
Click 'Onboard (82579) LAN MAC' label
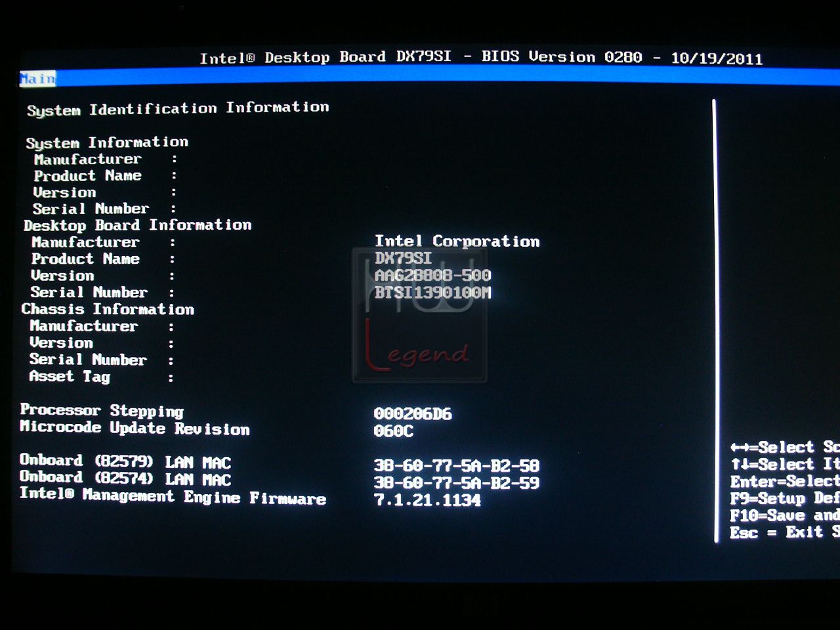[125, 461]
